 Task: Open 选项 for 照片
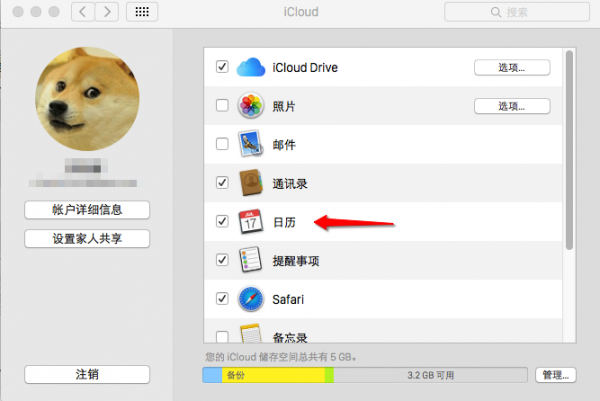click(x=512, y=106)
